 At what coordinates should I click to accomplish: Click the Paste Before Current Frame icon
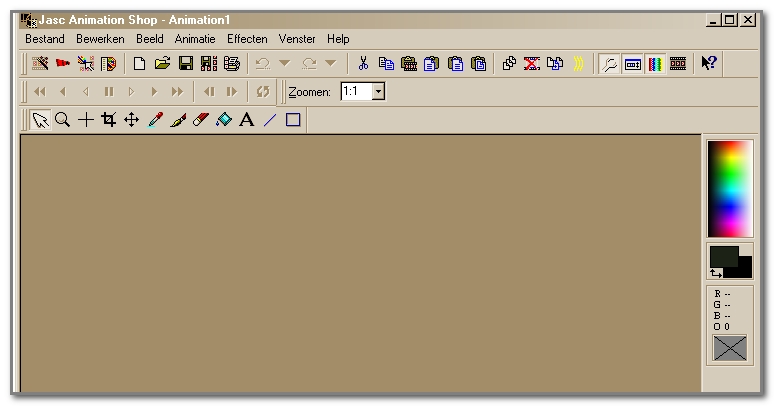[431, 63]
